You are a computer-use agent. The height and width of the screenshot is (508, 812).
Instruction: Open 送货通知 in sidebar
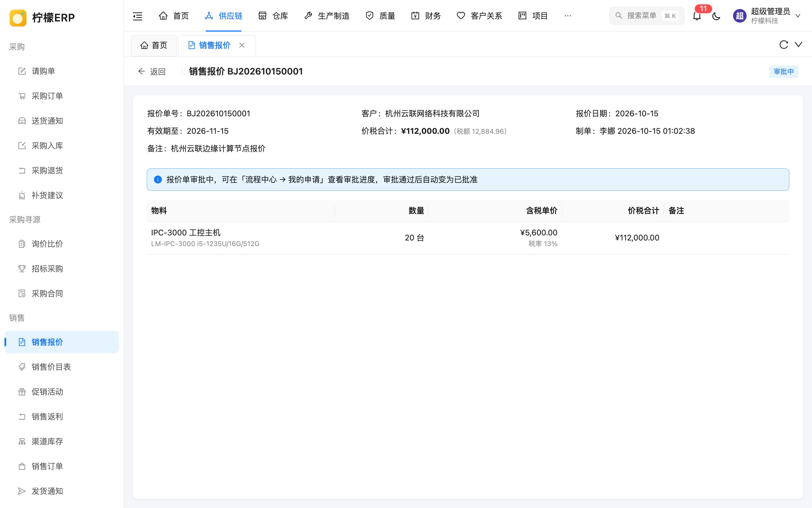[62, 121]
